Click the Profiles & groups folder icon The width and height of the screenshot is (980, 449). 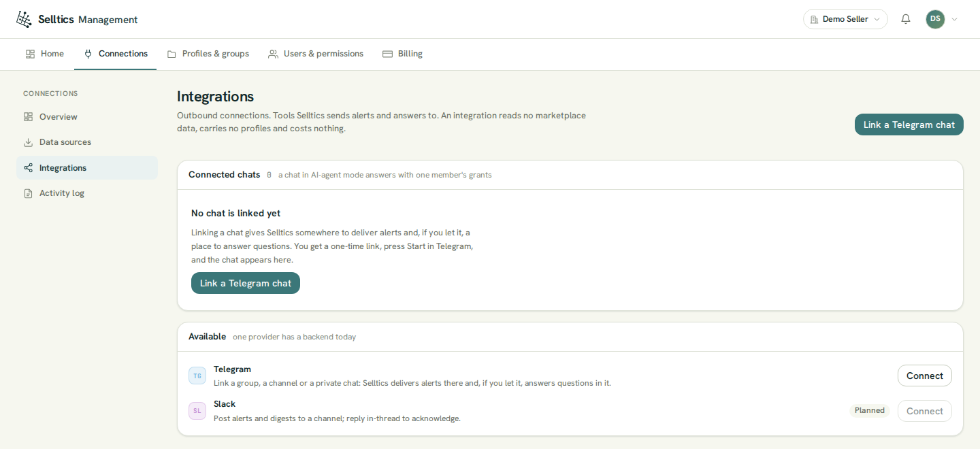(171, 54)
